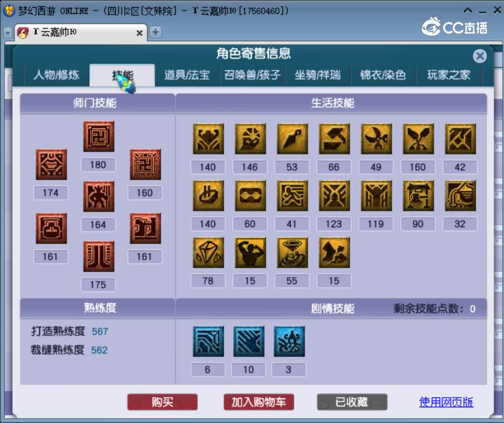504x423 pixels.
Task: Click the 打造熟练度 value 567
Action: [100, 332]
